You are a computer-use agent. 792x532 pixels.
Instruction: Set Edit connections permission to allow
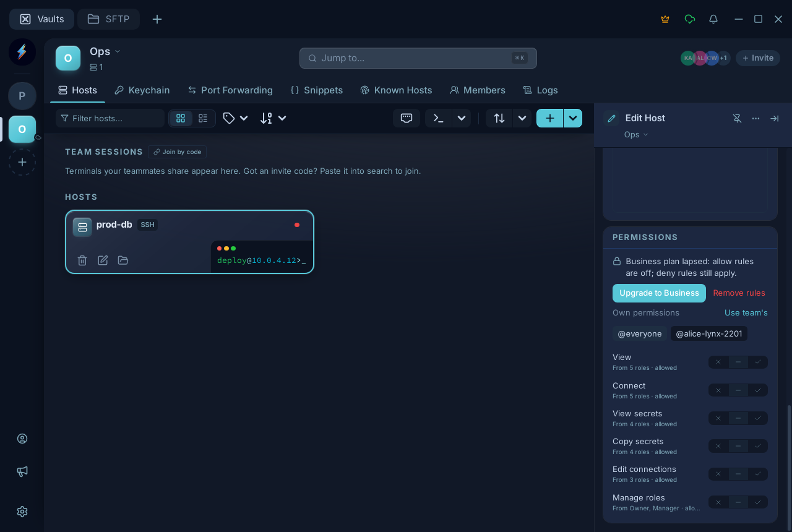(758, 474)
